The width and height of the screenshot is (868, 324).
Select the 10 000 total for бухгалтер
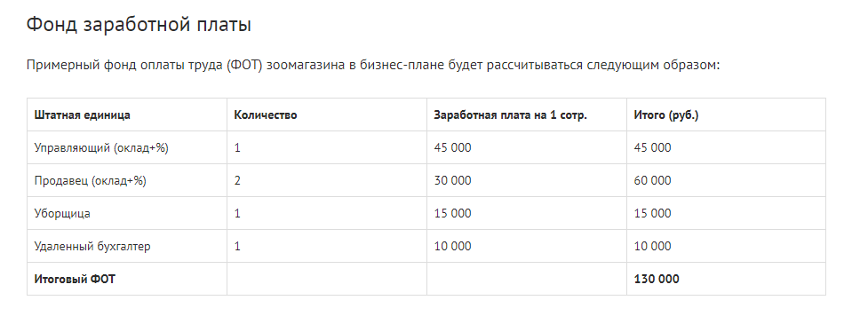point(653,246)
